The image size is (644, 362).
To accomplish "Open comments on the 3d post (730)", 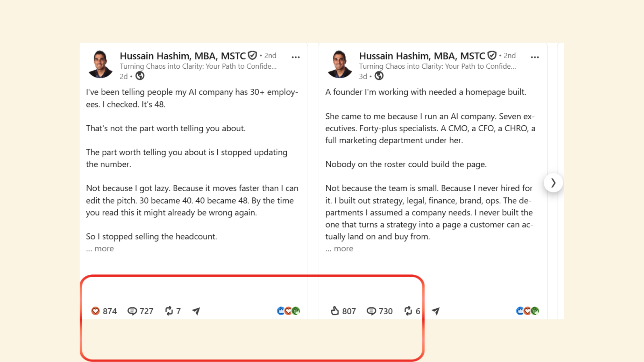I will (379, 311).
